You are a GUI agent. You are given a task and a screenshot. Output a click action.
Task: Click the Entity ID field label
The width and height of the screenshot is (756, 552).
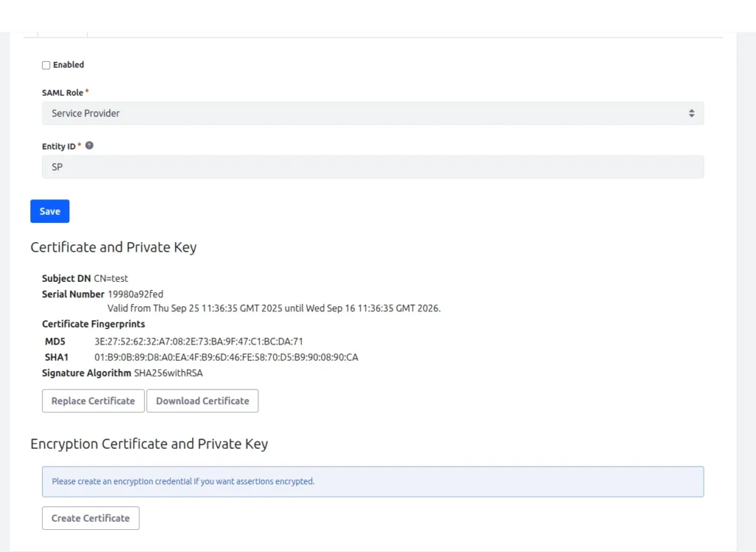[x=58, y=146]
